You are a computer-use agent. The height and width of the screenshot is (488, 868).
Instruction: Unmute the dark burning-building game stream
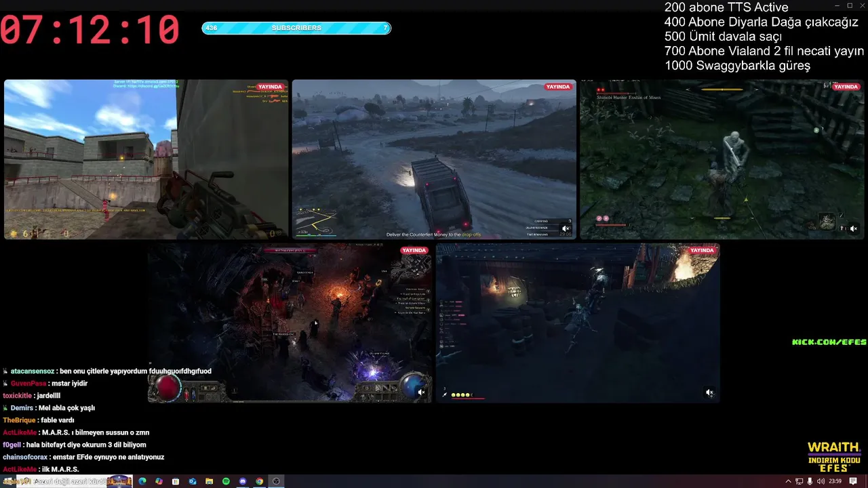[x=709, y=392]
